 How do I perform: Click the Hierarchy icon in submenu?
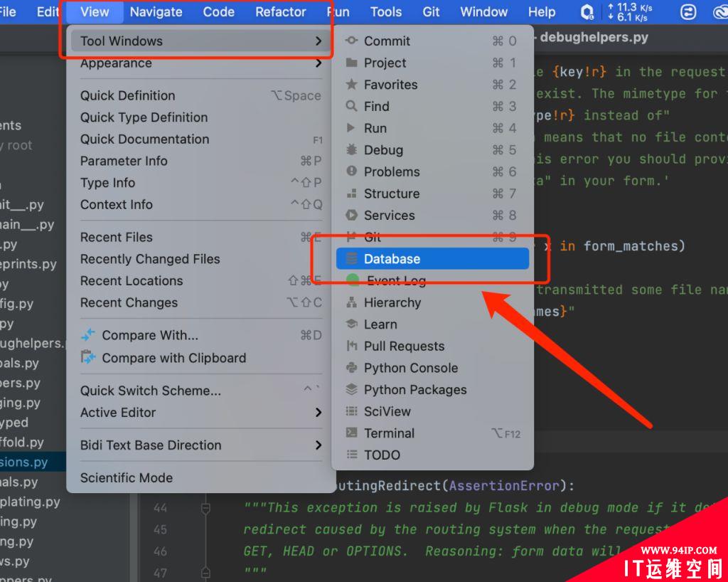point(351,302)
